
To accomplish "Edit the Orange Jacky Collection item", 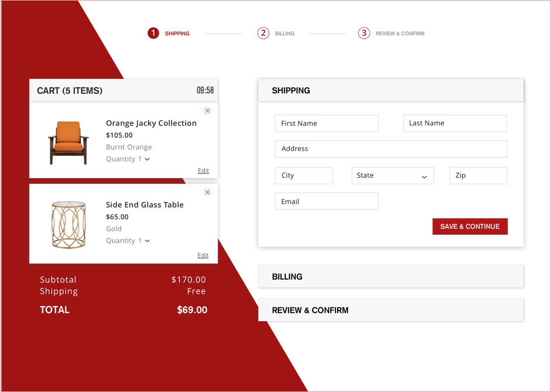I will [203, 170].
